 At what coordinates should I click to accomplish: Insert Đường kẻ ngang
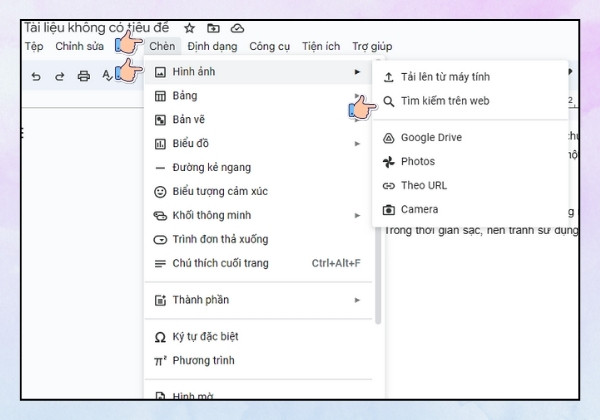pyautogui.click(x=258, y=168)
